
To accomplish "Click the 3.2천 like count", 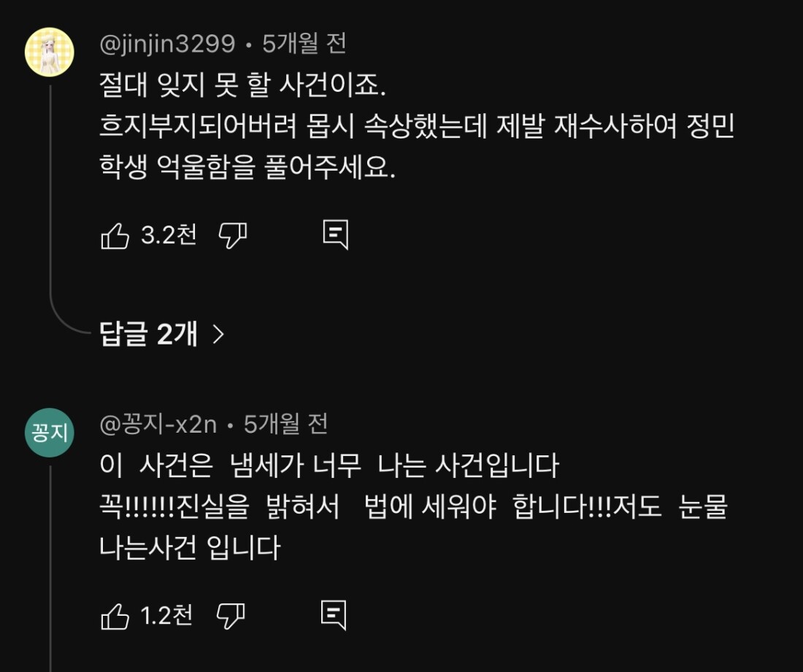I will pos(169,236).
